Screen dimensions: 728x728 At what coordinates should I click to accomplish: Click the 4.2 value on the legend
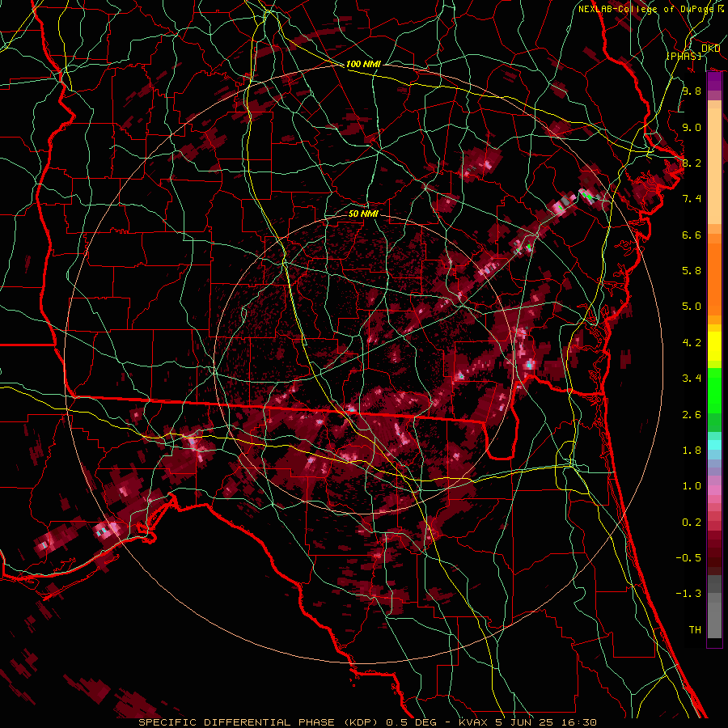click(x=692, y=343)
